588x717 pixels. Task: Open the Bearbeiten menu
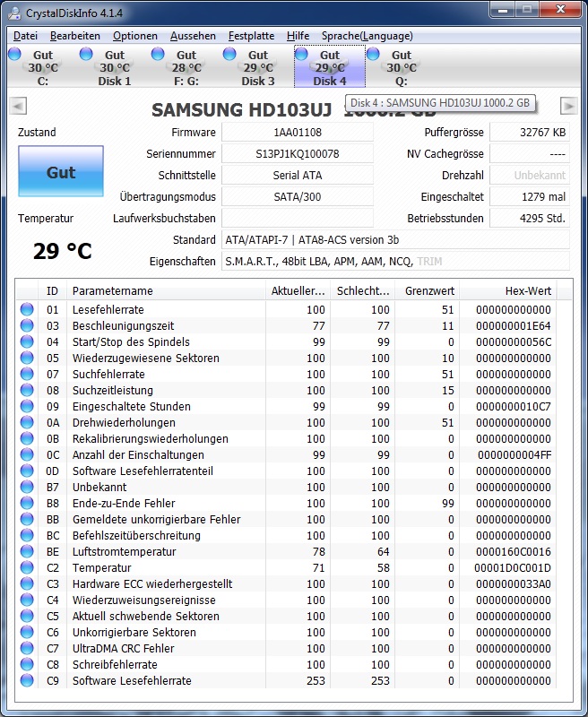click(75, 36)
